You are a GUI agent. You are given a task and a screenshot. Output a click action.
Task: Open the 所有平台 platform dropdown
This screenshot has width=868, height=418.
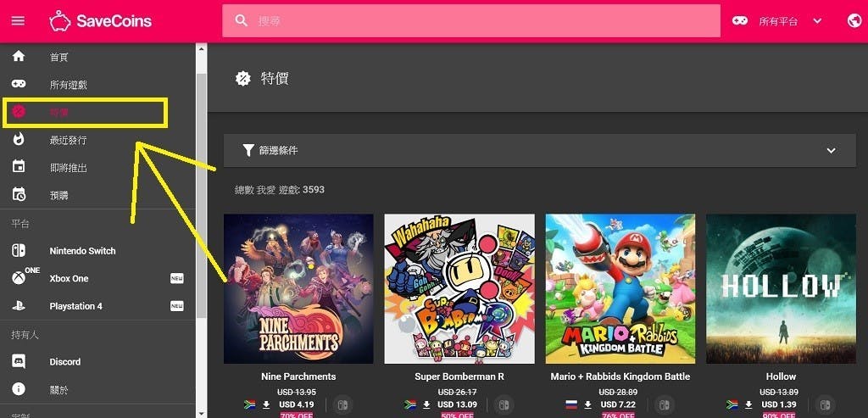pyautogui.click(x=777, y=21)
